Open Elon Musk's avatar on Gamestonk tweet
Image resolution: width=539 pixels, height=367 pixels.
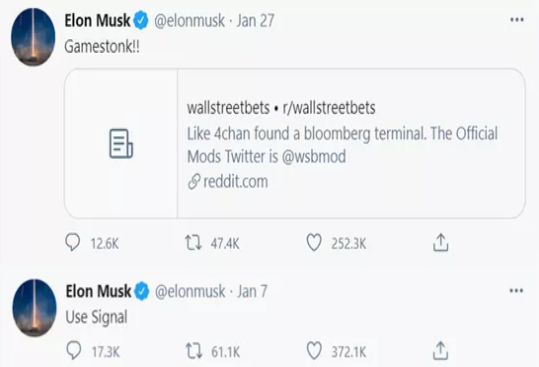(33, 37)
